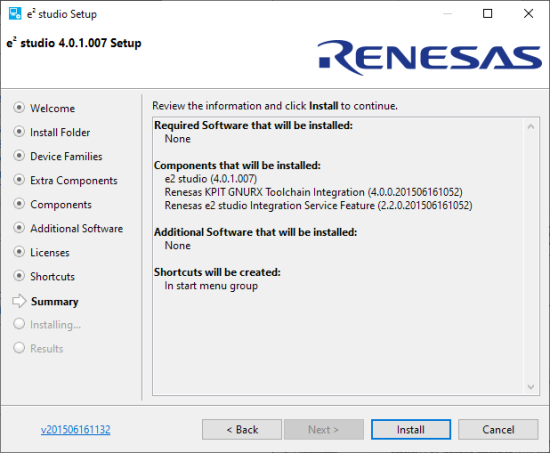Click the Licenses step label
Viewport: 550px width, 453px height.
click(x=50, y=253)
